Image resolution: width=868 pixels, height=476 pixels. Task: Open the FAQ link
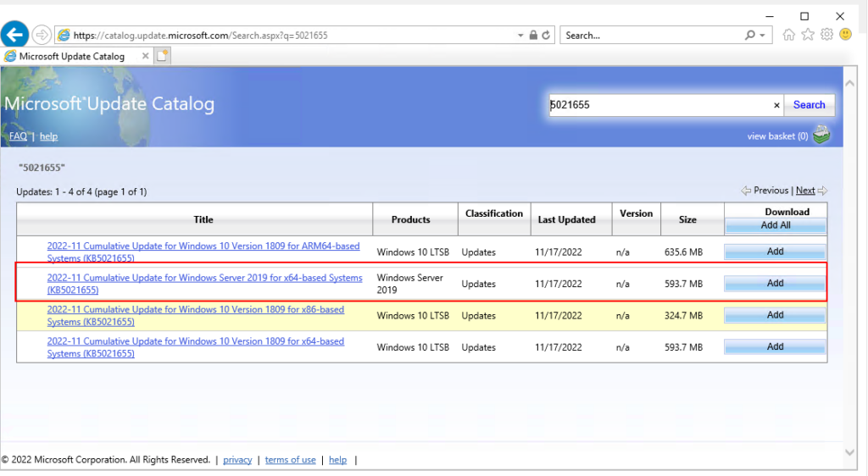point(18,136)
